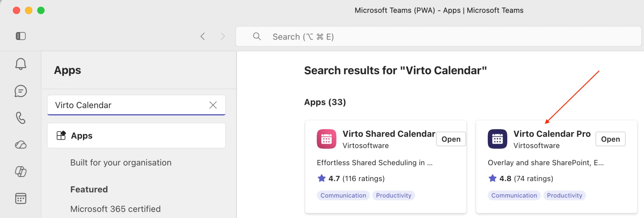
Task: Open the Copilot icon in sidebar
Action: pyautogui.click(x=21, y=171)
